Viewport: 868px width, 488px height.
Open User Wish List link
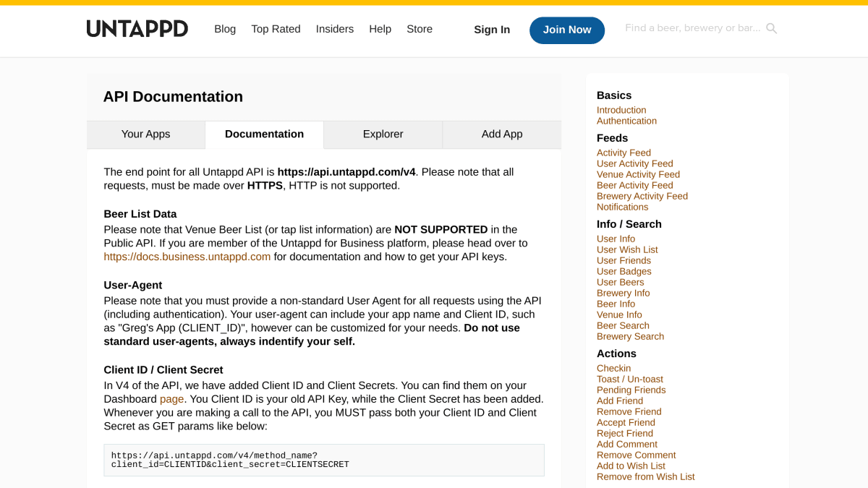coord(627,250)
